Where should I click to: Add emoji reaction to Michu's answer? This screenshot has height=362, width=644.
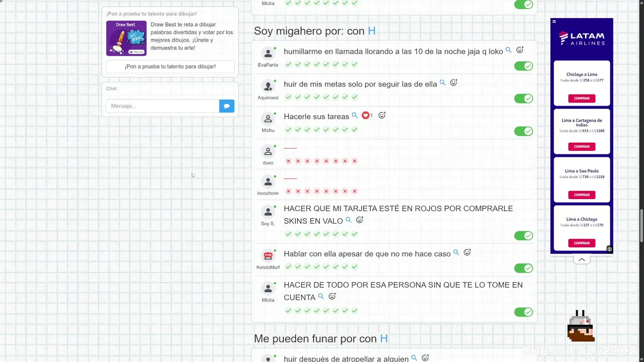coord(382,116)
